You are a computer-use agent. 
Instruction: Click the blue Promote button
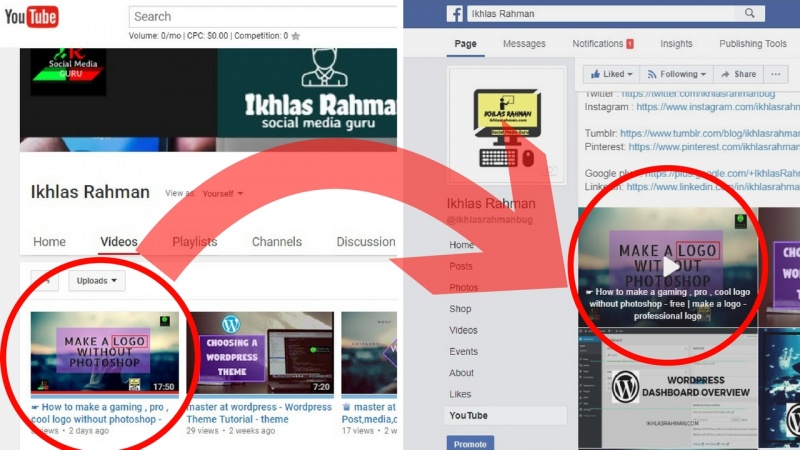[470, 444]
